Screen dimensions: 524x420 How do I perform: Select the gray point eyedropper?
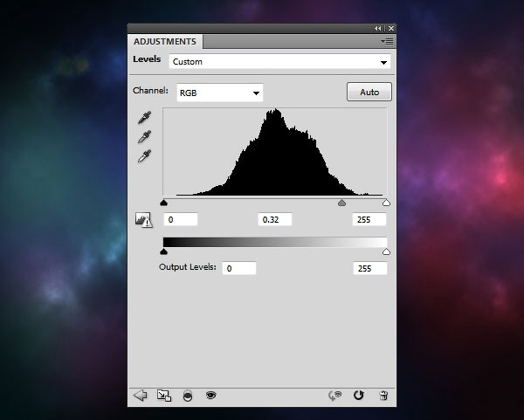coord(144,137)
